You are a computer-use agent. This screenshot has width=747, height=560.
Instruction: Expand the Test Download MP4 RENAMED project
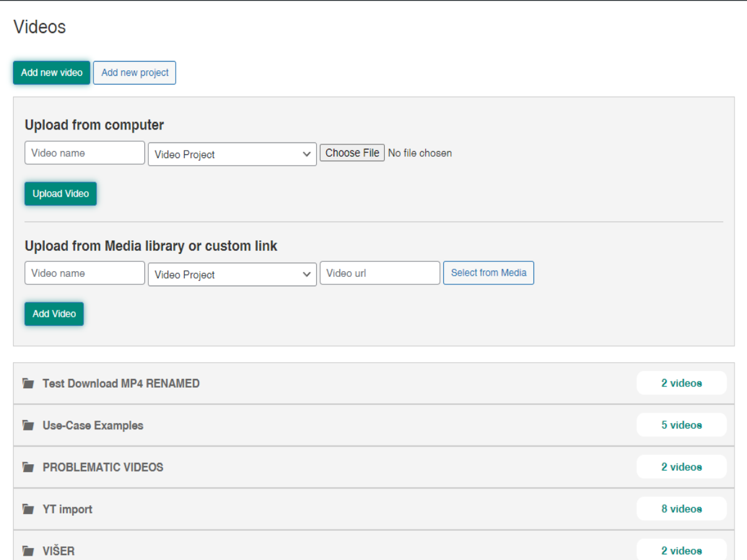(x=374, y=383)
